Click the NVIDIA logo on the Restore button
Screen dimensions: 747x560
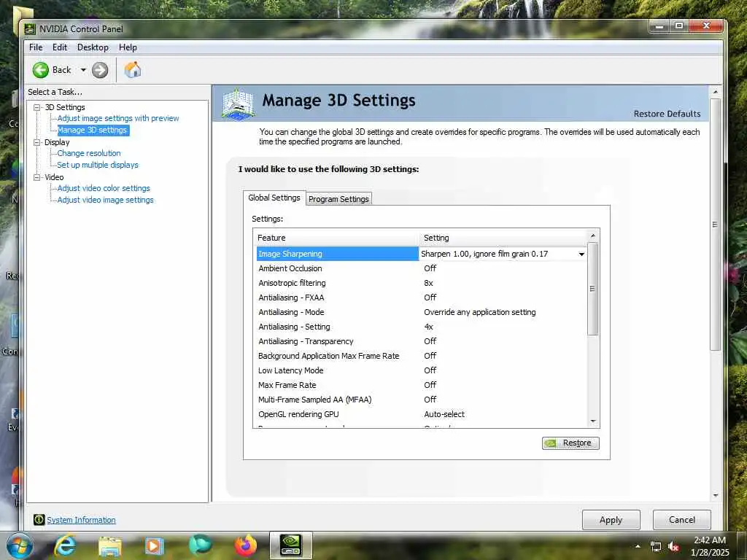pos(551,443)
